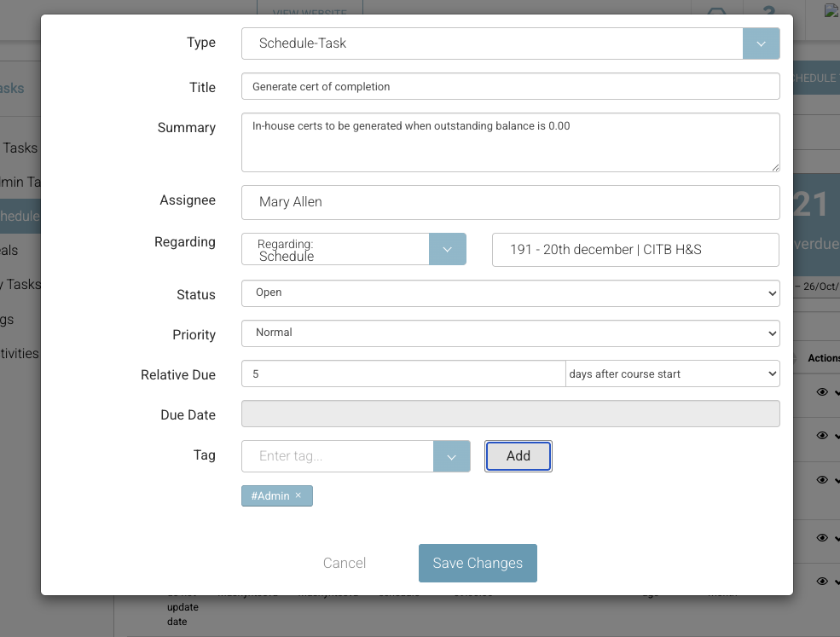The height and width of the screenshot is (637, 840).
Task: Toggle visibility with the third row eye icon
Action: (x=821, y=480)
